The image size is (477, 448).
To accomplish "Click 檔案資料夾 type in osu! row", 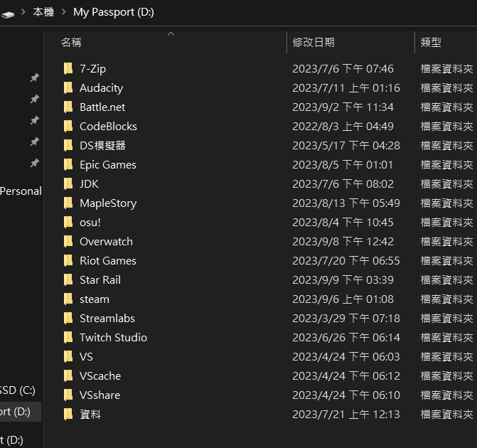I will point(446,222).
